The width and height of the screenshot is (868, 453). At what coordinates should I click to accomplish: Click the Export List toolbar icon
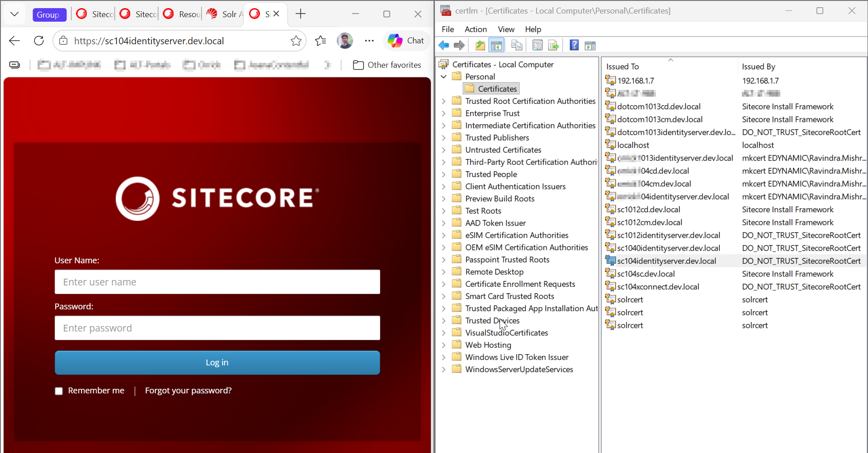click(553, 45)
